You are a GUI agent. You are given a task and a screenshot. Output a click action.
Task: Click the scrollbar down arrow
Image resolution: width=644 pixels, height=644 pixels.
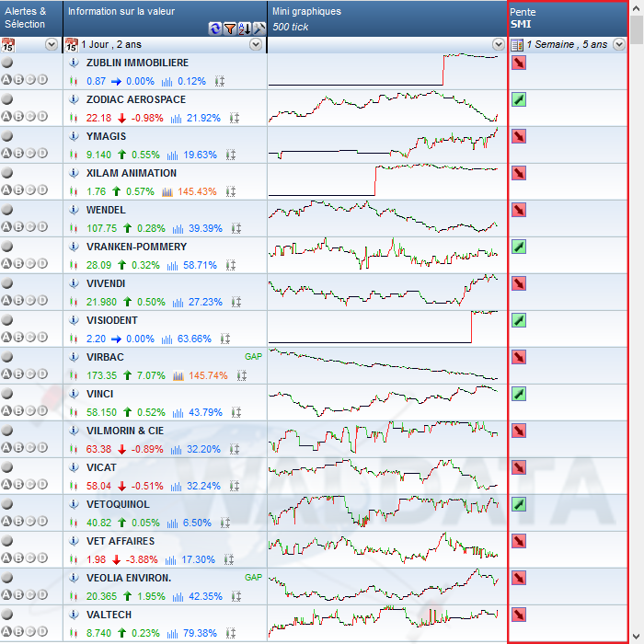(637, 637)
